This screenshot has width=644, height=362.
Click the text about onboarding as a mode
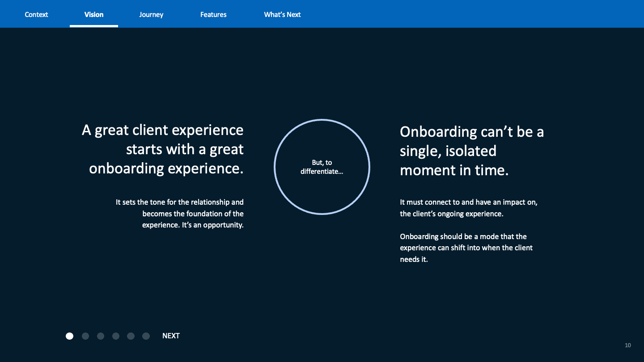pos(466,248)
